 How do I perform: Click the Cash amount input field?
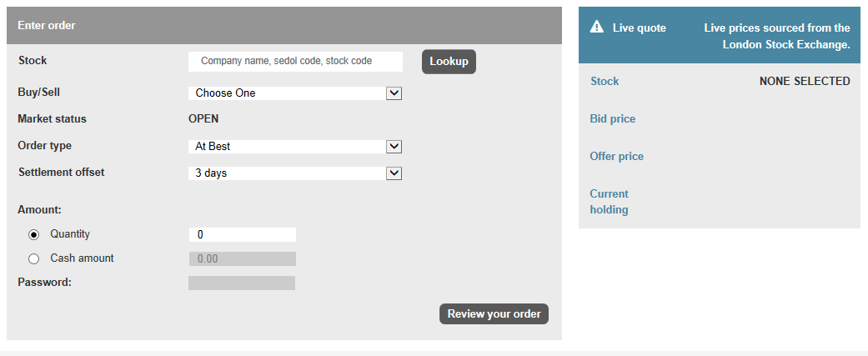click(243, 258)
